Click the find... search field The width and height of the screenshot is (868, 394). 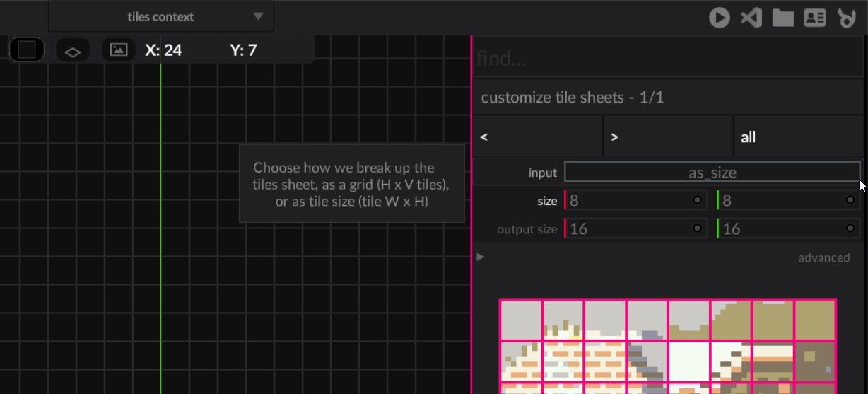(668, 59)
